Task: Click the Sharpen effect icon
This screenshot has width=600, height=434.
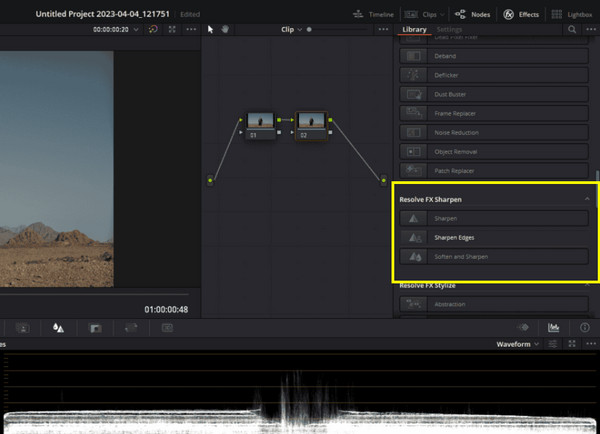Action: click(x=413, y=219)
